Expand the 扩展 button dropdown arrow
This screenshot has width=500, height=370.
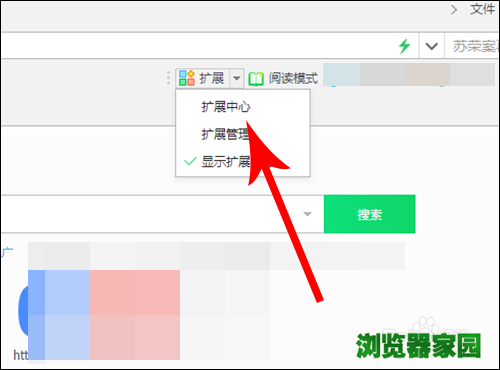pyautogui.click(x=237, y=78)
